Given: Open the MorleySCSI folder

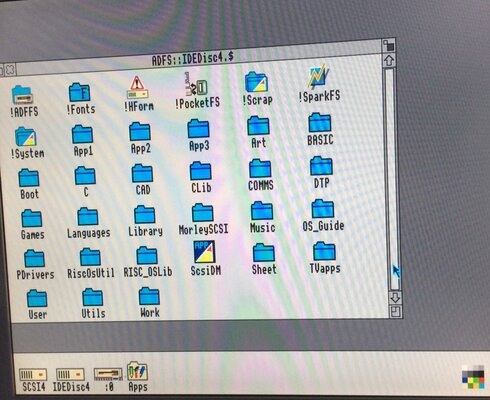Looking at the screenshot, I should tap(203, 212).
